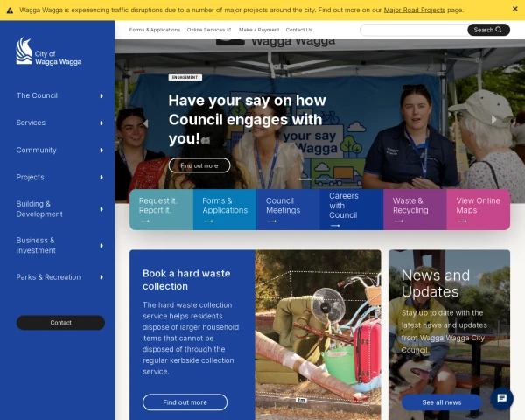Expand the Projects submenu arrow
The height and width of the screenshot is (420, 525).
click(101, 177)
